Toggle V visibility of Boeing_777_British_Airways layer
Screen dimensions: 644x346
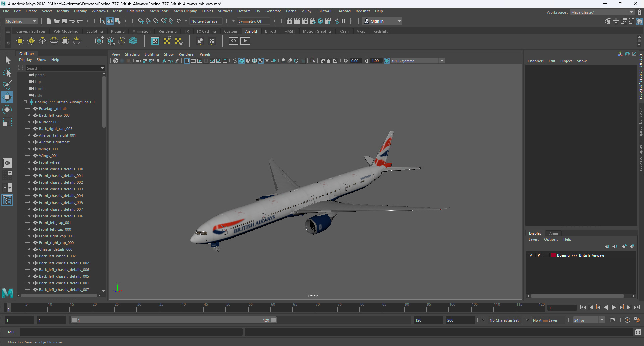(531, 255)
